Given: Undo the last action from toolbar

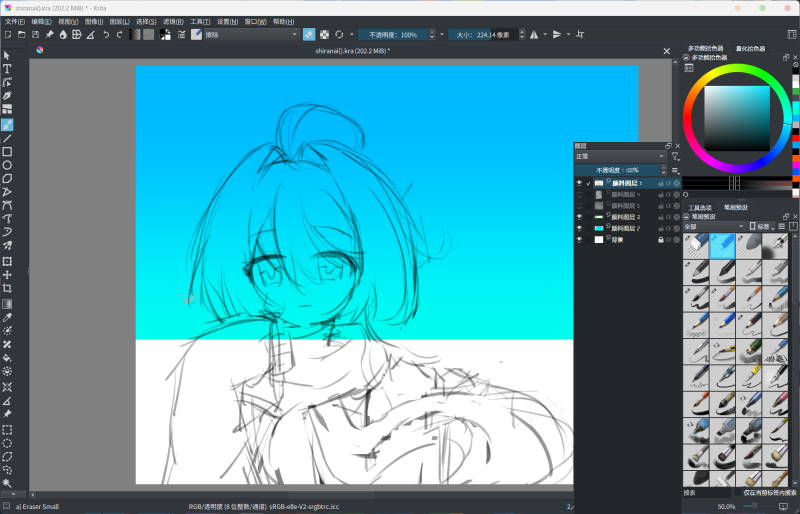Looking at the screenshot, I should pos(106,35).
